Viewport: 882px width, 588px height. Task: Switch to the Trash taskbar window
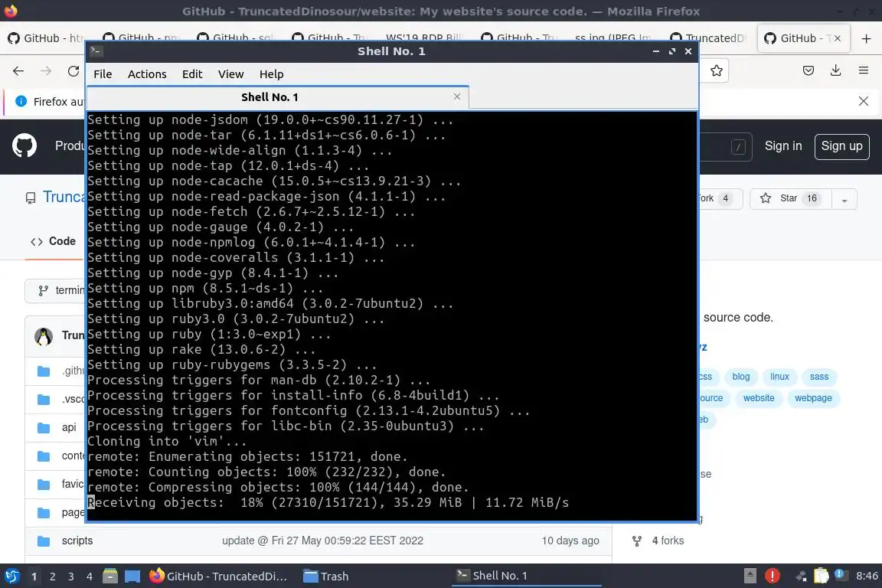coord(326,577)
